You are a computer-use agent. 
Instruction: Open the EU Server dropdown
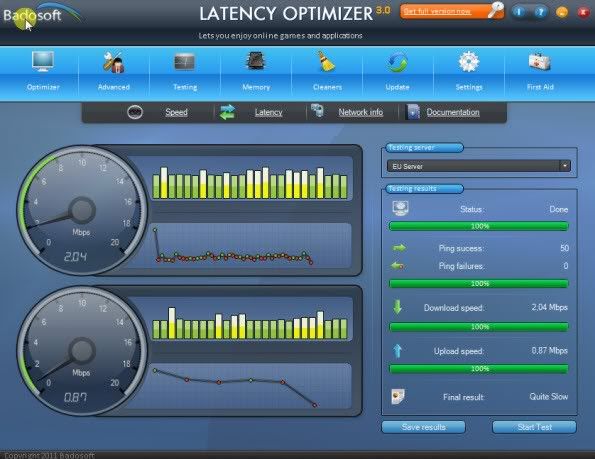(x=479, y=166)
